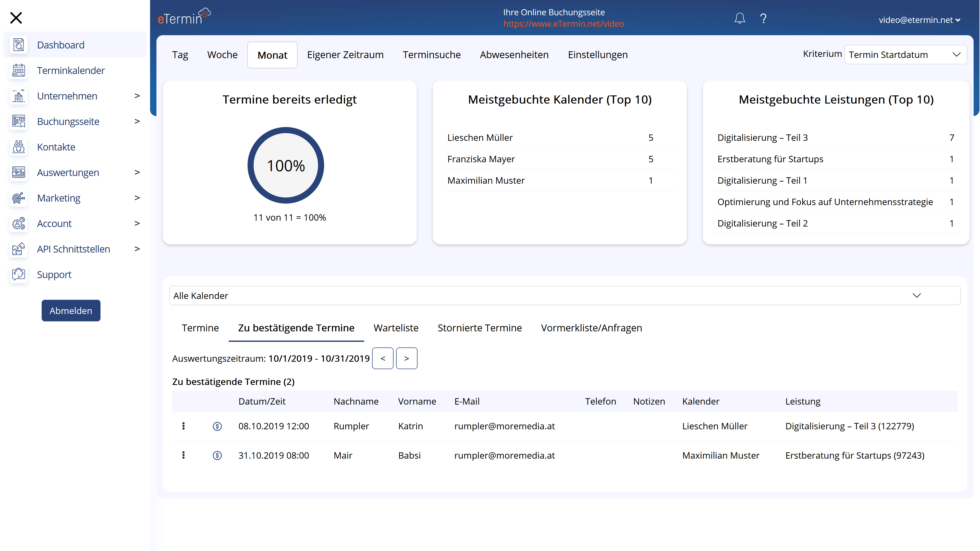The height and width of the screenshot is (551, 980).
Task: Click the Abmelden button
Action: pos(71,311)
